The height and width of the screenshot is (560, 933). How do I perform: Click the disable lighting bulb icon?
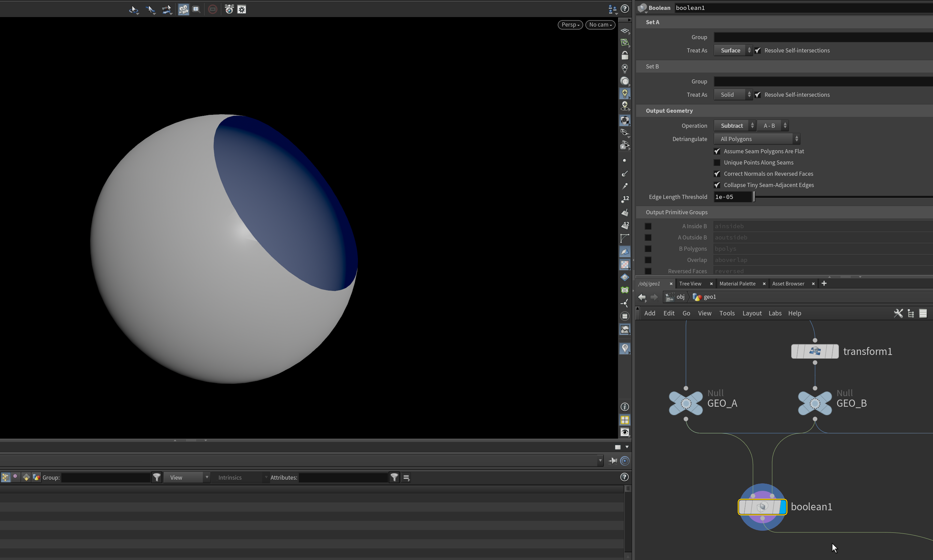point(624,68)
